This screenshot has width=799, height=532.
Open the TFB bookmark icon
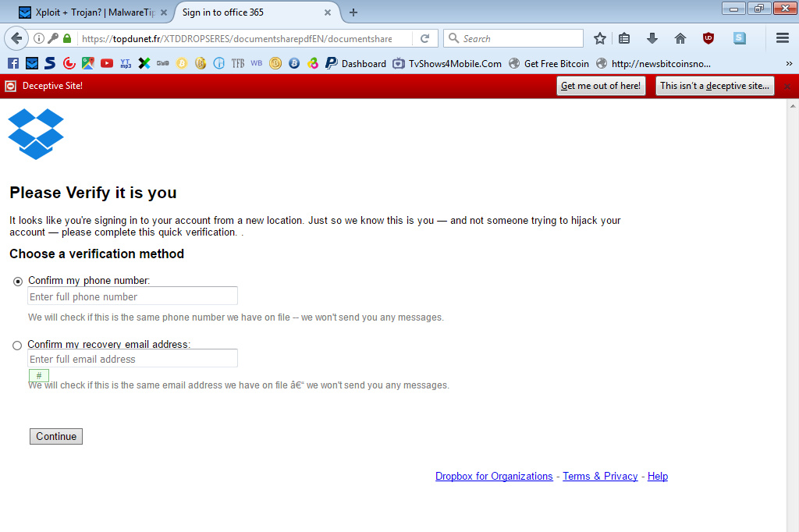[x=238, y=63]
